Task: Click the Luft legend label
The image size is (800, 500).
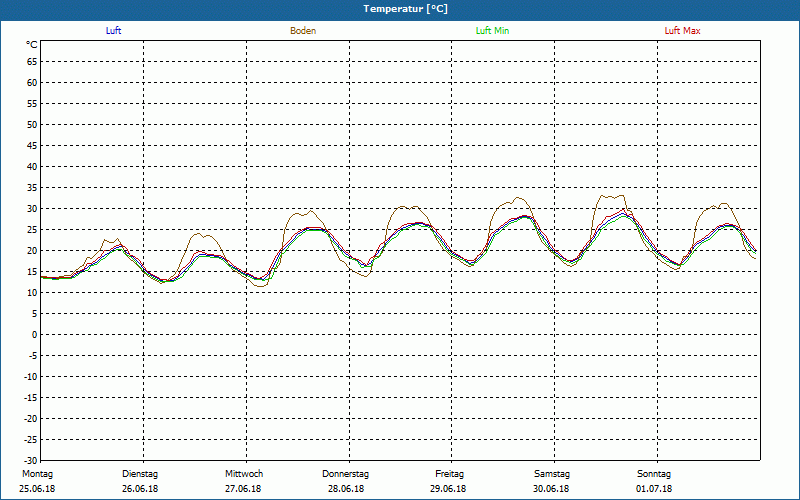Action: 113,31
